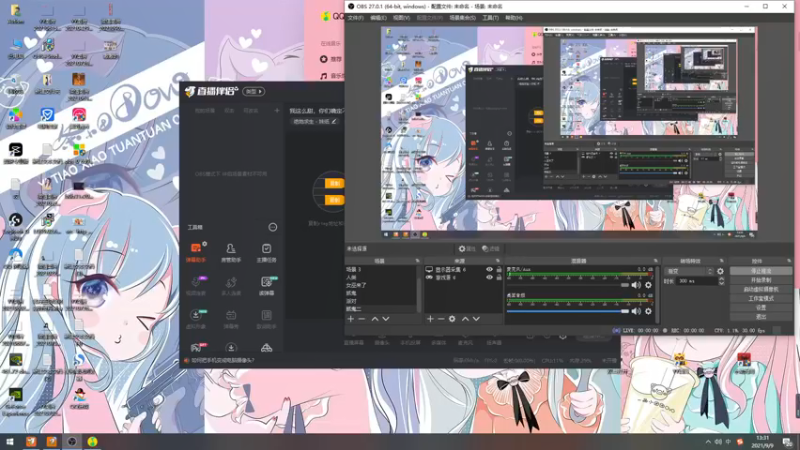
Task: Open OBS 设置 from the controls dock
Action: (761, 308)
